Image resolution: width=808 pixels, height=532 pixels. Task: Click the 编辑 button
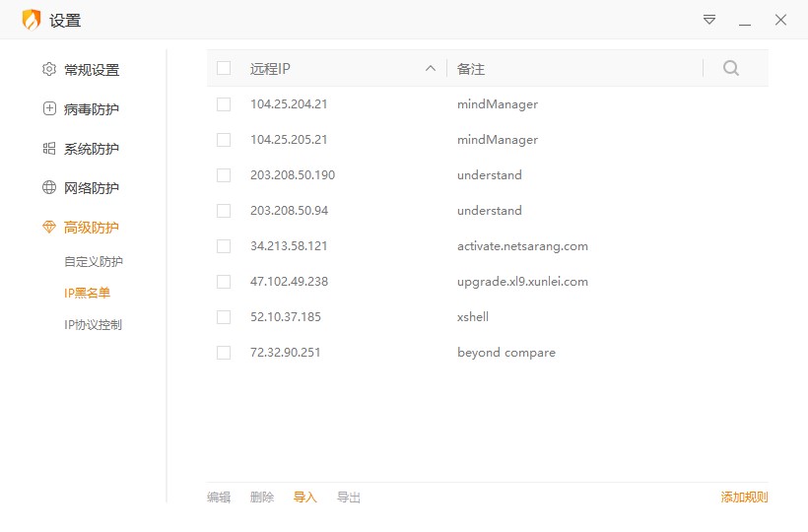click(219, 497)
